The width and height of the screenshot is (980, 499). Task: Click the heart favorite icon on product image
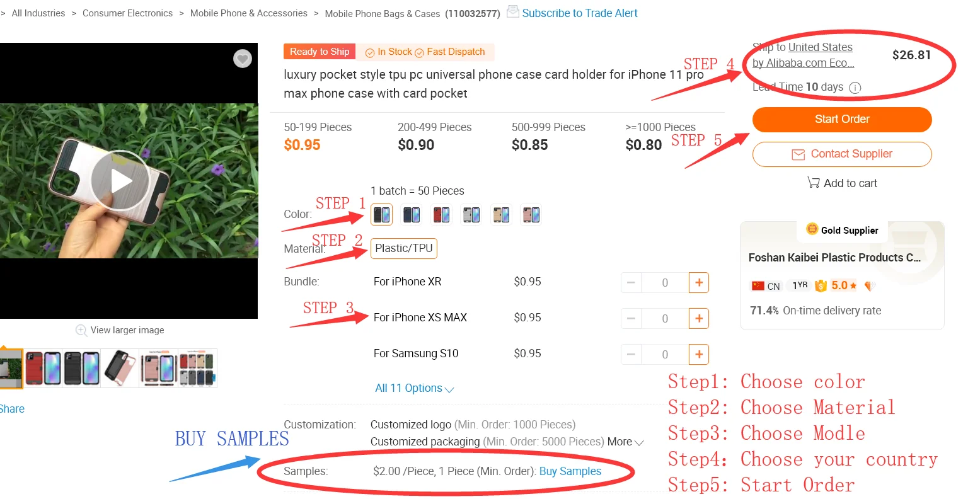[243, 59]
